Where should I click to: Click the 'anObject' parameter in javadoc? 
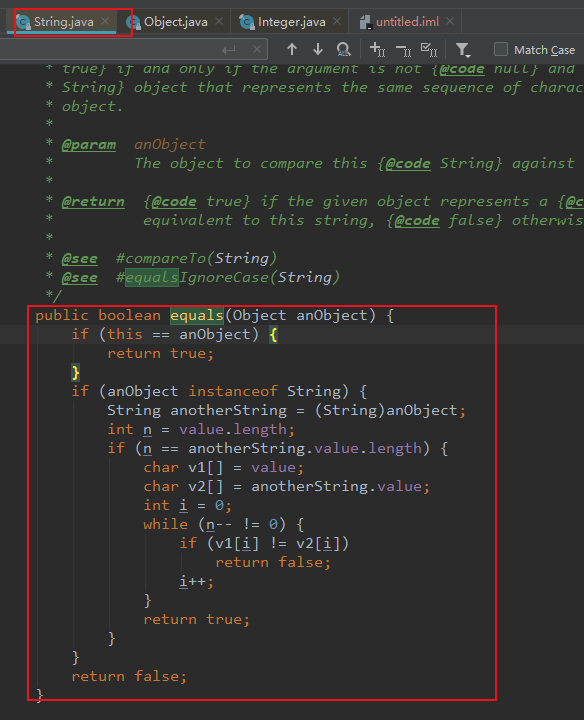coord(170,145)
